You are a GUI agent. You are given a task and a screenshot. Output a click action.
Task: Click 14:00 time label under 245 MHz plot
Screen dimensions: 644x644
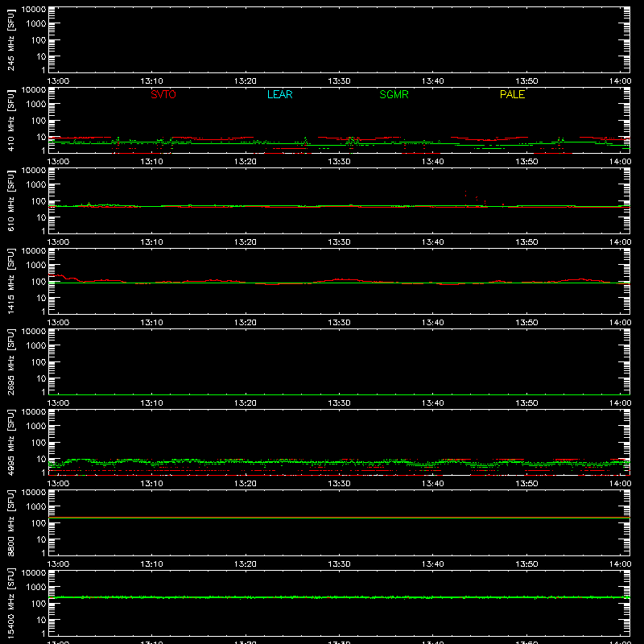tap(620, 81)
